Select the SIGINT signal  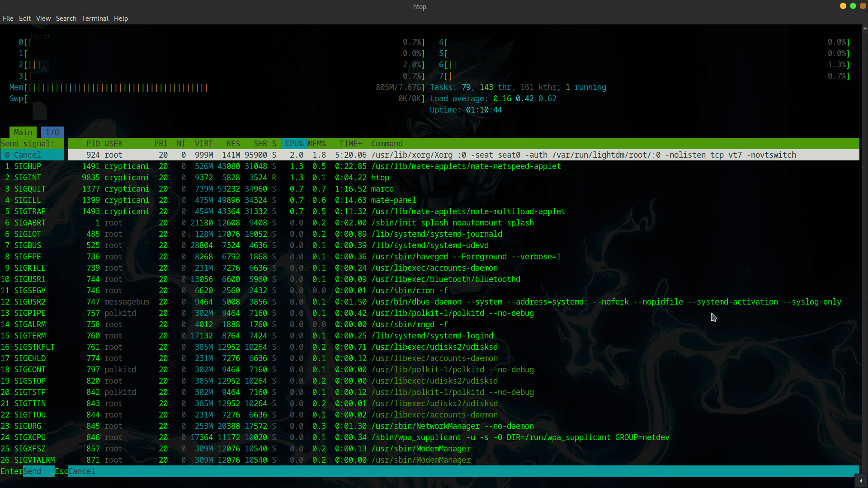point(26,177)
